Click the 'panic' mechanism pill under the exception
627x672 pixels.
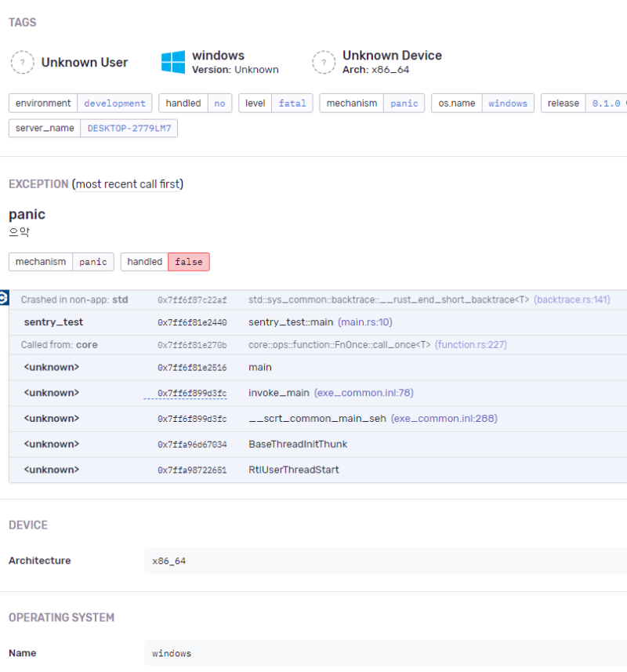(93, 262)
